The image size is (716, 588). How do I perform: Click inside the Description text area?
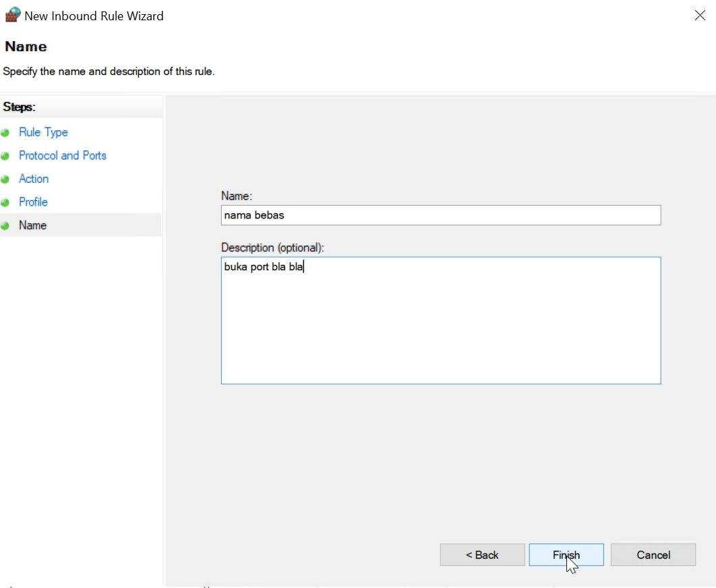tap(441, 320)
